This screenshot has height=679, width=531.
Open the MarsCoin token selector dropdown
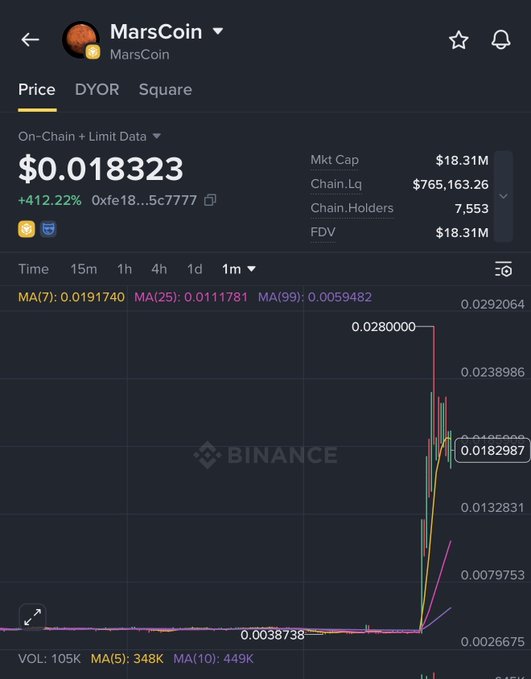(x=218, y=31)
